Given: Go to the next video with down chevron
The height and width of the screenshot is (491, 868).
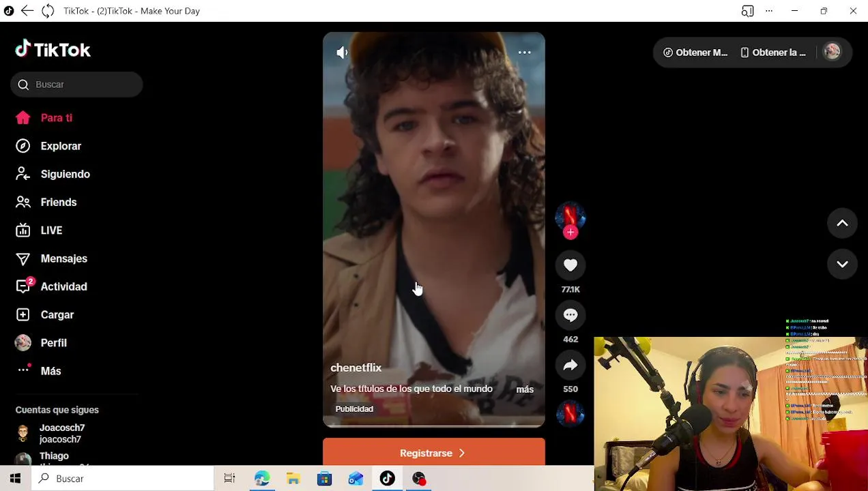Looking at the screenshot, I should [842, 264].
